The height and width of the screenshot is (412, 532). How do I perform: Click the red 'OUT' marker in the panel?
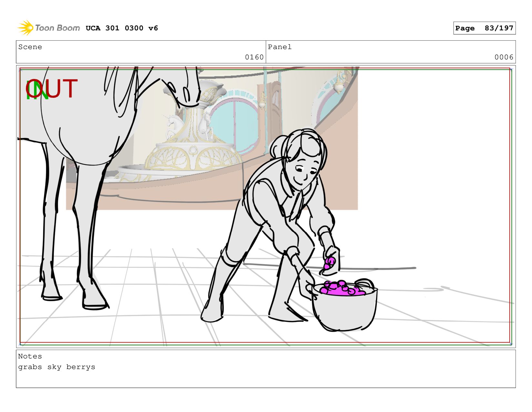(52, 89)
